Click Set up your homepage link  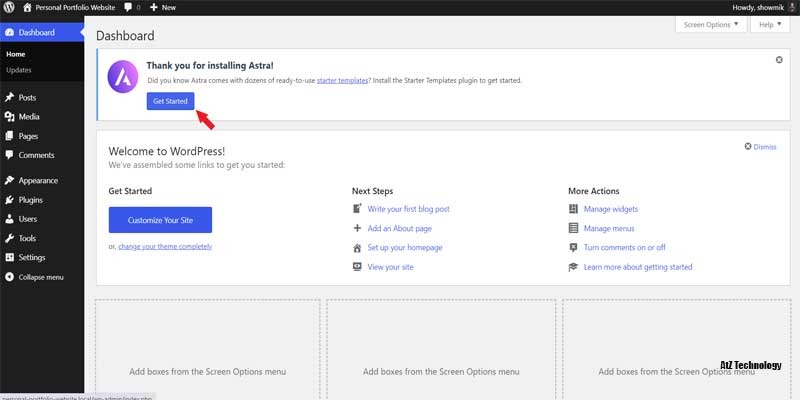pyautogui.click(x=405, y=247)
